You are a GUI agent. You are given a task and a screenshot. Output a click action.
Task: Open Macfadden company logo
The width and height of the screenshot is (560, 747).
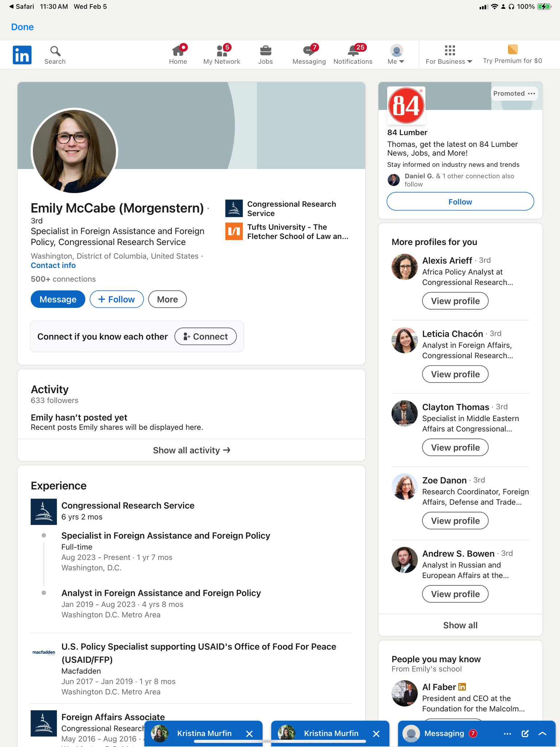pos(44,652)
